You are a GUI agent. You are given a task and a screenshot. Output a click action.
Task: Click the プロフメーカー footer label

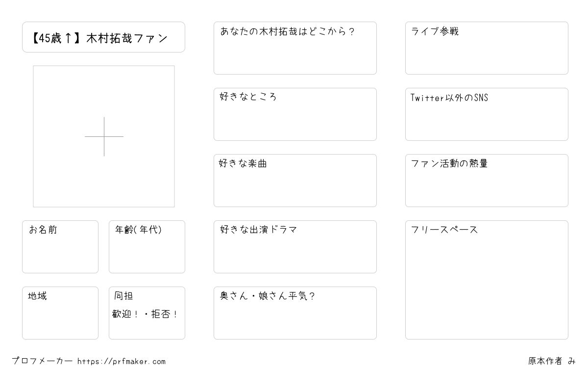(x=42, y=361)
